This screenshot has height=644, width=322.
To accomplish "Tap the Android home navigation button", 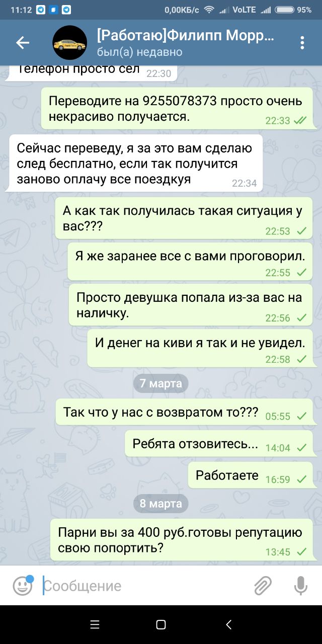I will (x=161, y=625).
